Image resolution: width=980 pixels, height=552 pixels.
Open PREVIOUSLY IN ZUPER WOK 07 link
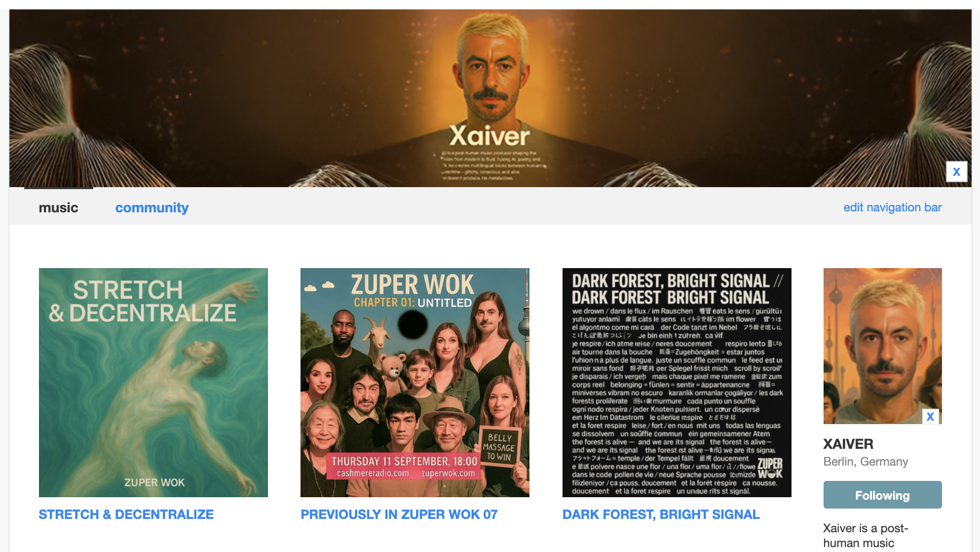pos(399,514)
